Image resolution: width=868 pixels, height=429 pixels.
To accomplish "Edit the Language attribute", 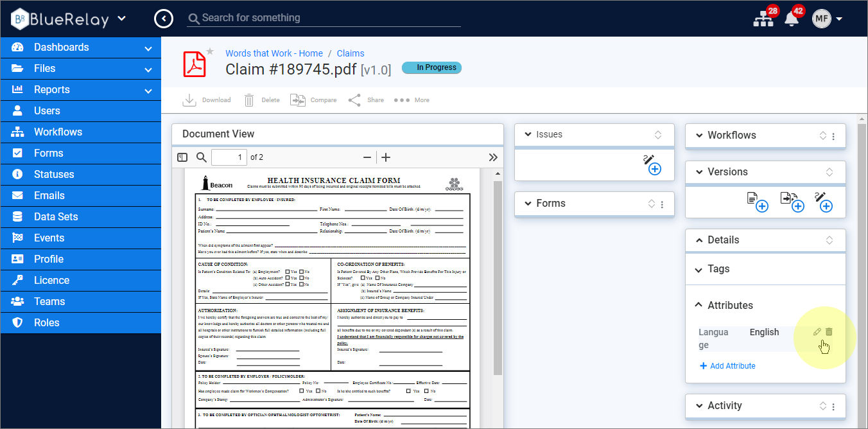I will [x=817, y=332].
